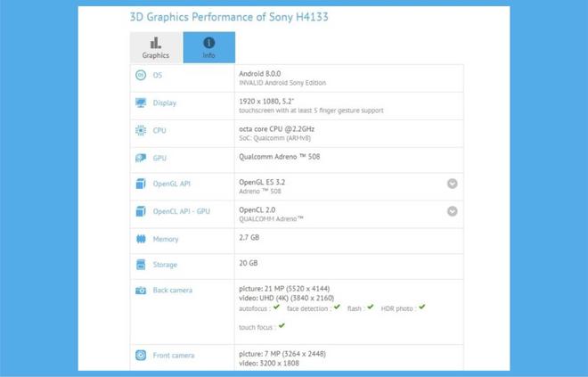Image resolution: width=588 pixels, height=377 pixels.
Task: Click the 'SoC: Qualcomm (ARMv8)' text
Action: [x=275, y=138]
